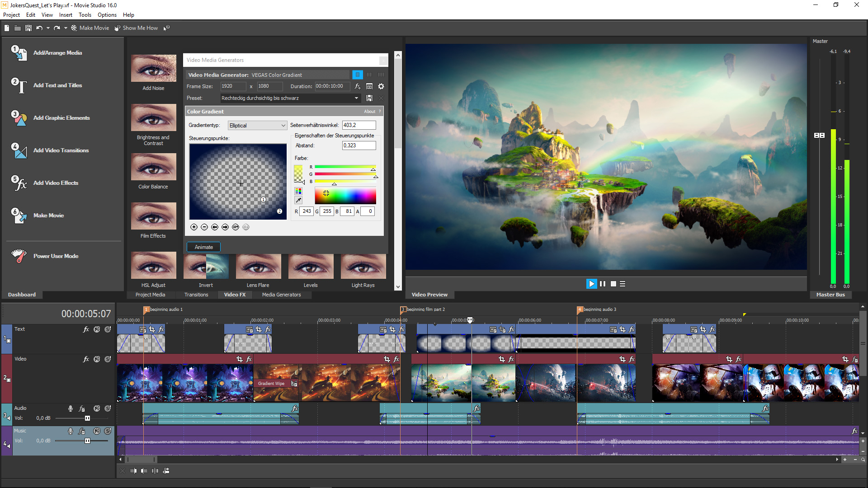Open the Preset dropdown in Video Media Generators

(x=357, y=98)
